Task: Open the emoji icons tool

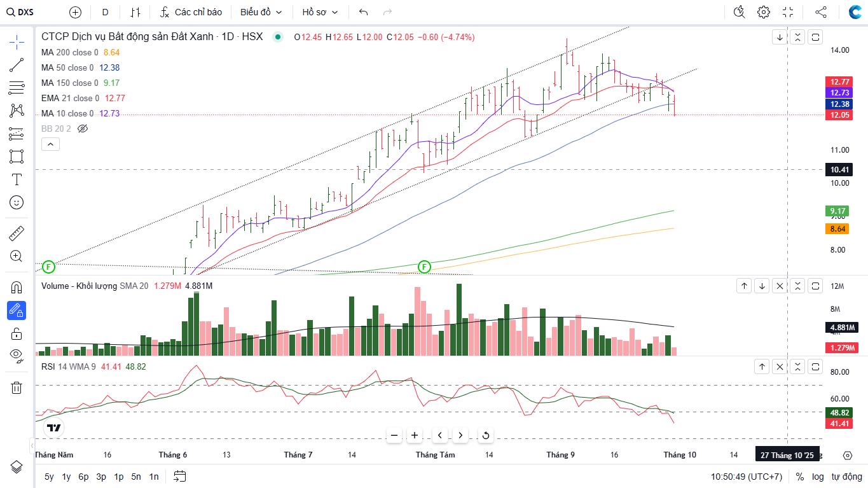Action: pos(17,202)
